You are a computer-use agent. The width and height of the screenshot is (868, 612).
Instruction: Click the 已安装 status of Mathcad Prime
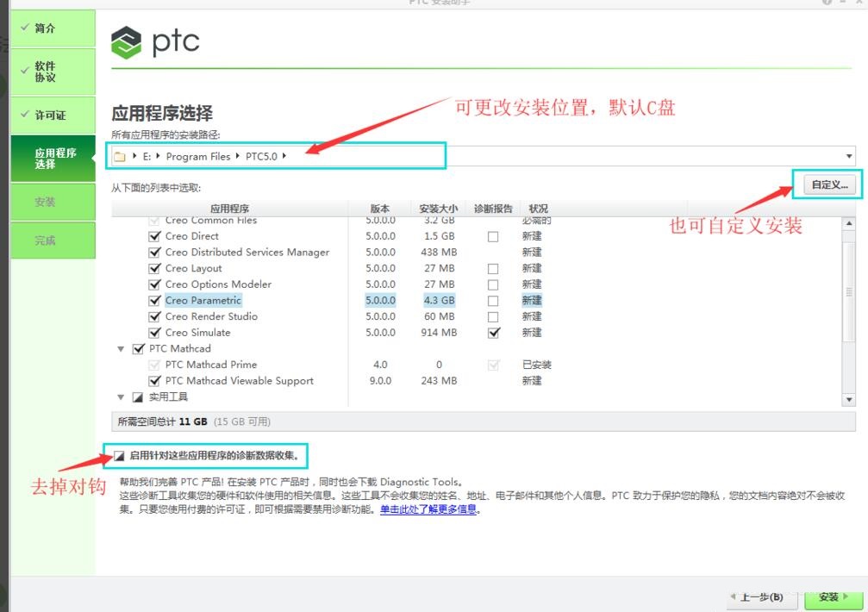tap(536, 365)
